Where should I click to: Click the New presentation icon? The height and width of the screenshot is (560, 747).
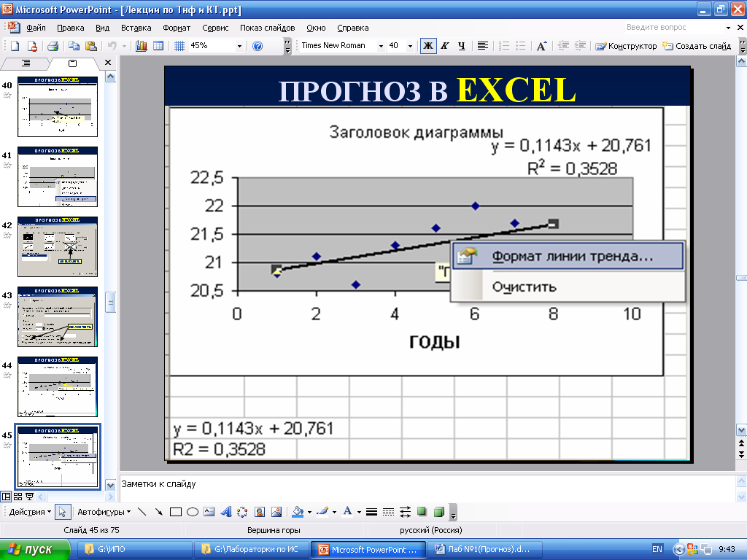click(15, 46)
